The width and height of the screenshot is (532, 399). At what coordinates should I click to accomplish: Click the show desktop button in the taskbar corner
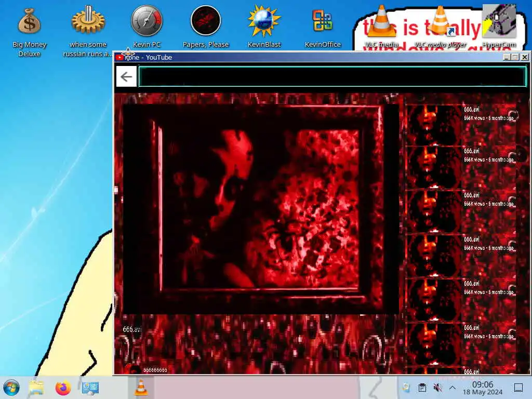pos(518,388)
